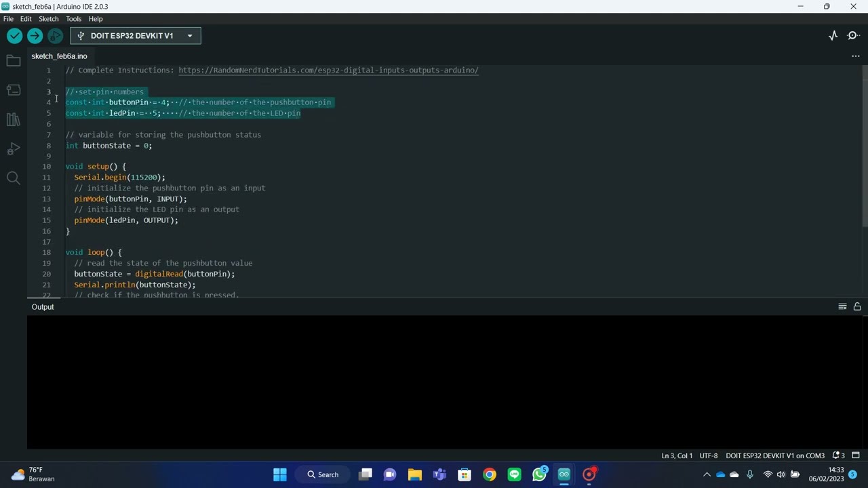Open the Serial Plotter

833,36
